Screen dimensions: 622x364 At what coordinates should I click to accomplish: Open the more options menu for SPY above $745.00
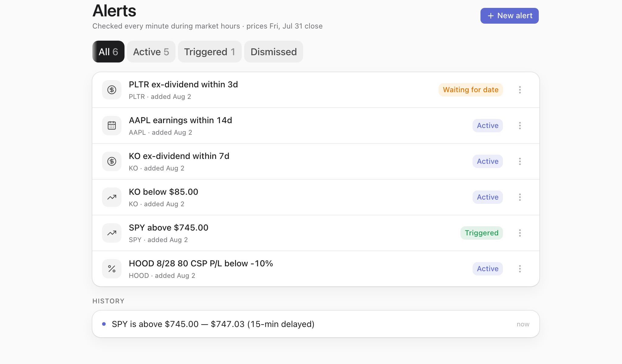(520, 233)
